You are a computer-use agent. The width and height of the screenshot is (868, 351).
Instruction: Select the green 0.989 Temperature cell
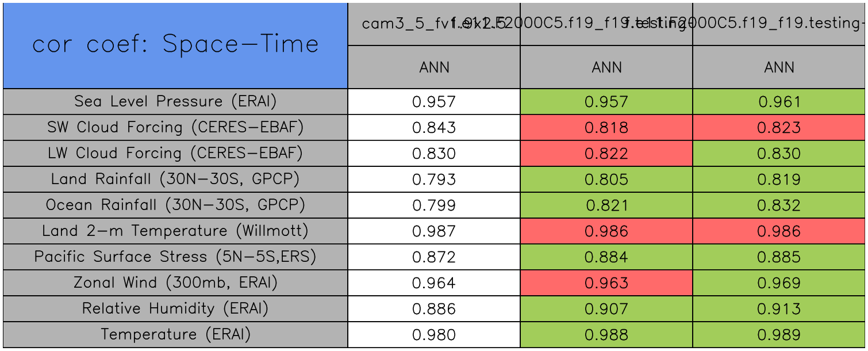tap(779, 335)
